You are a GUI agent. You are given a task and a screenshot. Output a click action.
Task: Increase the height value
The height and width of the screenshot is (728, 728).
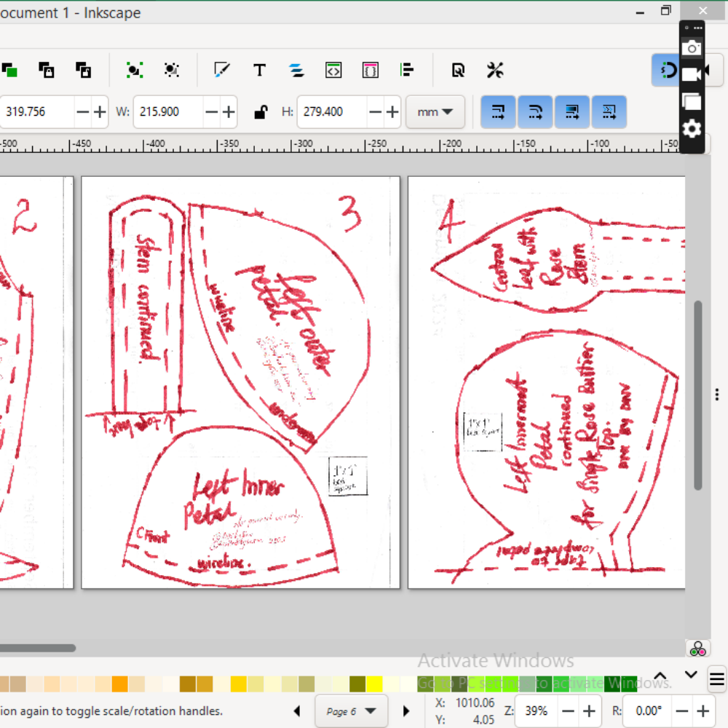tap(392, 112)
